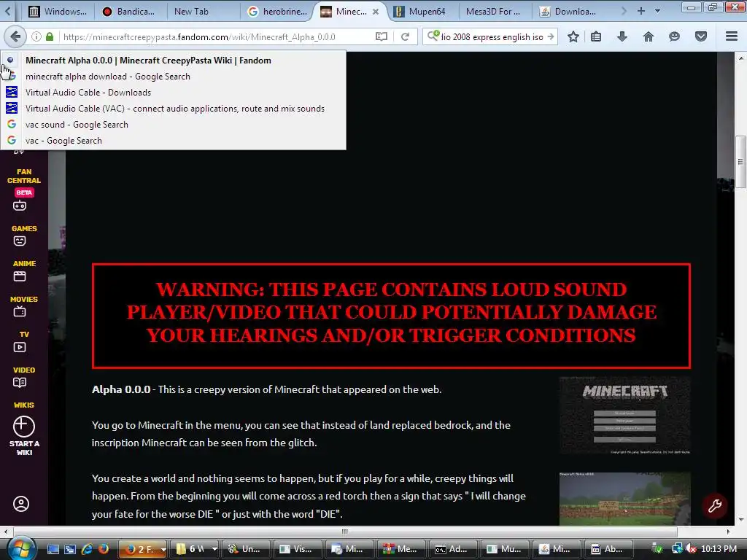Switch to Download tab
The image size is (747, 560).
[569, 12]
